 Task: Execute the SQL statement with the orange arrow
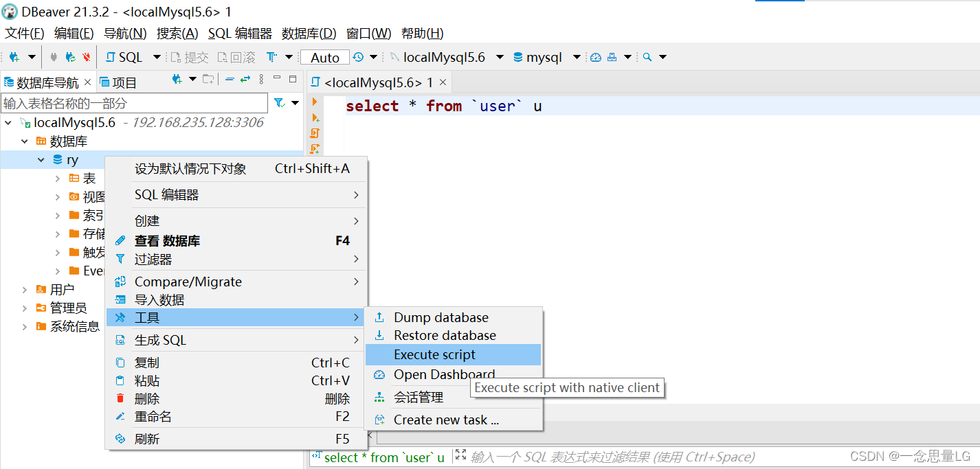(314, 102)
